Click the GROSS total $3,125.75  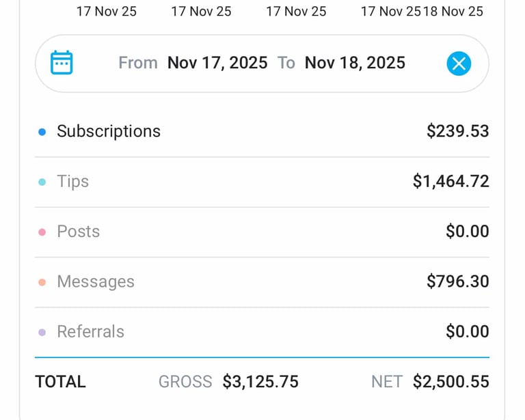pyautogui.click(x=260, y=382)
